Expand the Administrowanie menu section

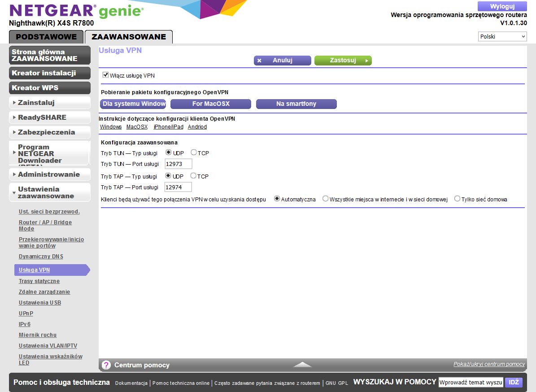(50, 174)
